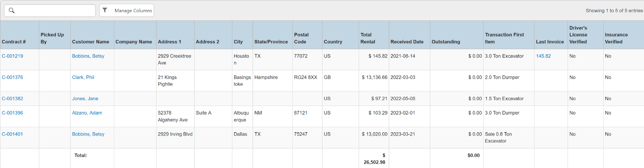Sort by Postal Code column header
This screenshot has width=644, height=168.
(x=301, y=38)
